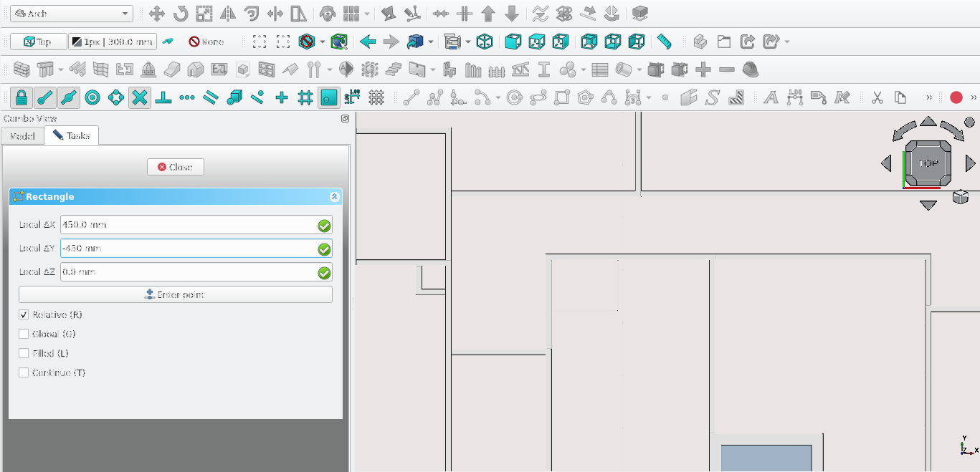
Task: Collapse the Rectangle task panel
Action: click(x=334, y=197)
